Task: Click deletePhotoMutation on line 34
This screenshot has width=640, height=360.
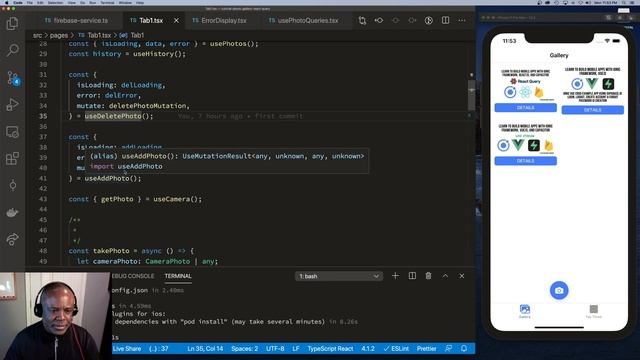Action: [x=147, y=106]
